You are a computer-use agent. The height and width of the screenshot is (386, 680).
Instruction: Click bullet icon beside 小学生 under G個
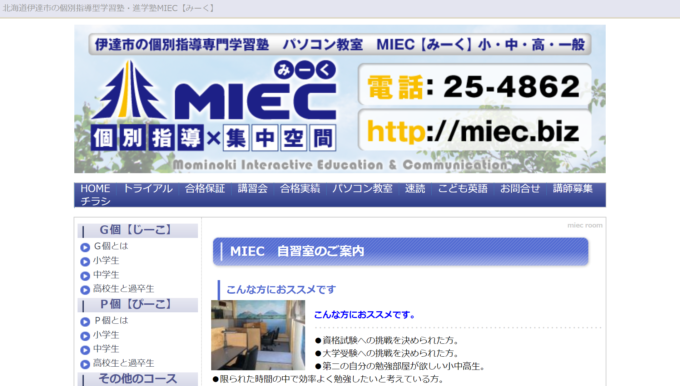pos(85,262)
